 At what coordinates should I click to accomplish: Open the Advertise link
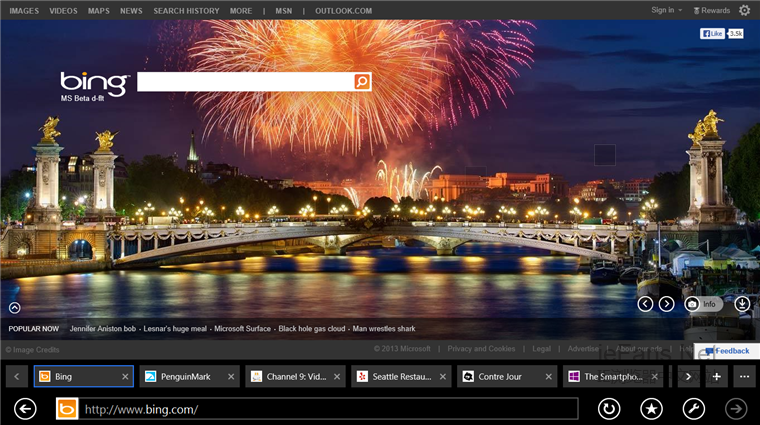click(x=583, y=348)
